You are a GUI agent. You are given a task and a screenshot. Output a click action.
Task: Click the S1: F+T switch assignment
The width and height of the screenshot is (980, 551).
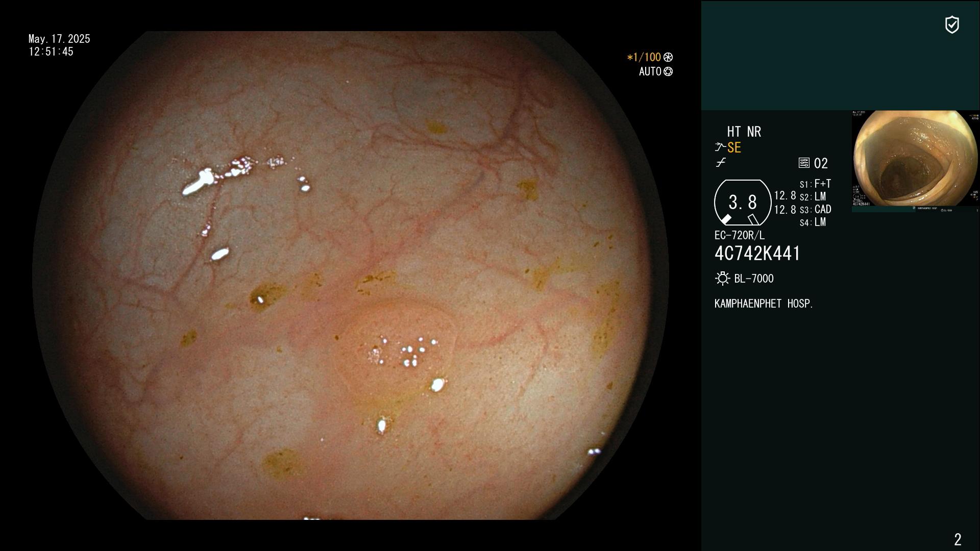[816, 184]
